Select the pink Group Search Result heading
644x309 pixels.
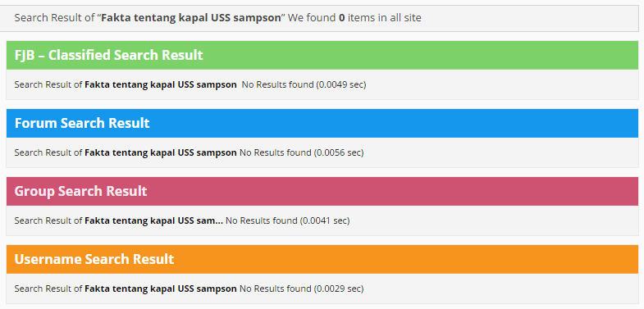322,191
